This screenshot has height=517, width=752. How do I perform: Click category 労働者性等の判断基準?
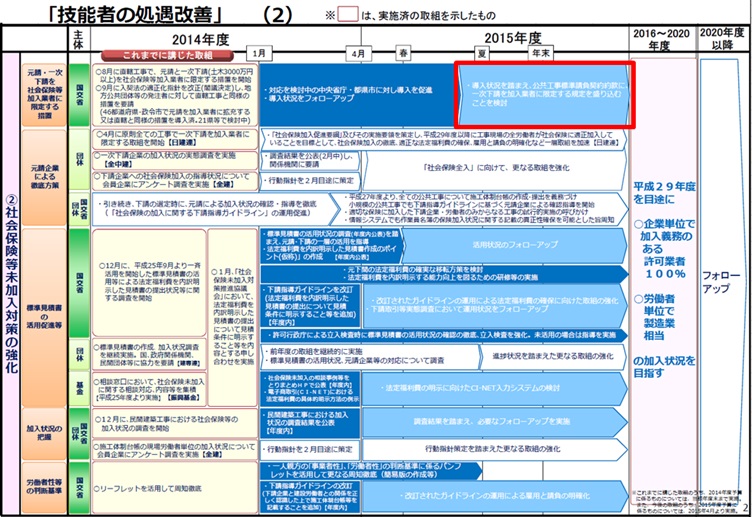(44, 486)
